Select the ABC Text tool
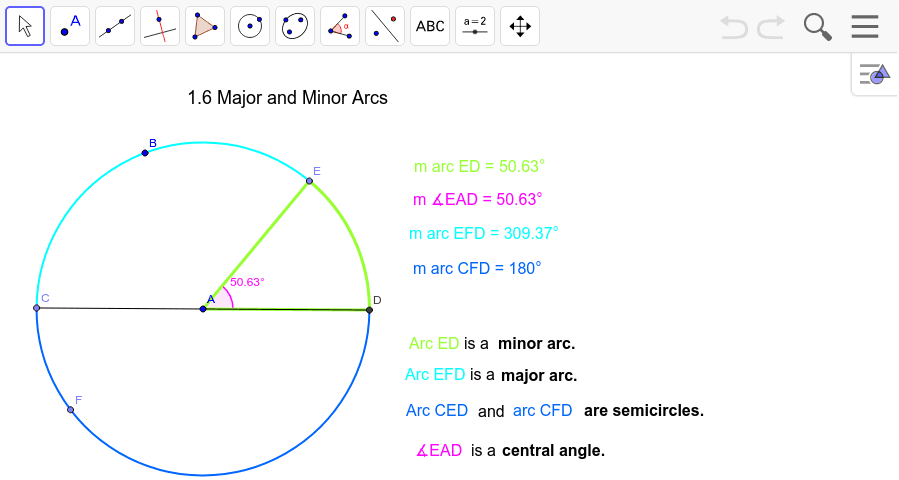Image resolution: width=899 pixels, height=480 pixels. [430, 26]
